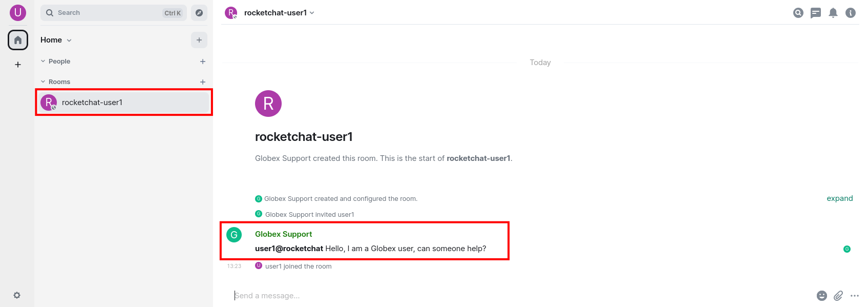868x307 pixels.
Task: Click Globex Support sender name
Action: (284, 234)
